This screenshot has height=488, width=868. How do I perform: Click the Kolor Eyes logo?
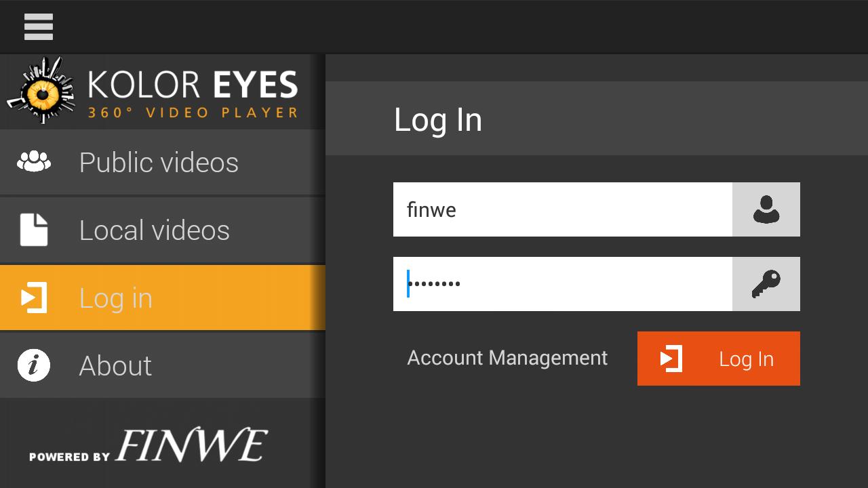click(x=153, y=91)
